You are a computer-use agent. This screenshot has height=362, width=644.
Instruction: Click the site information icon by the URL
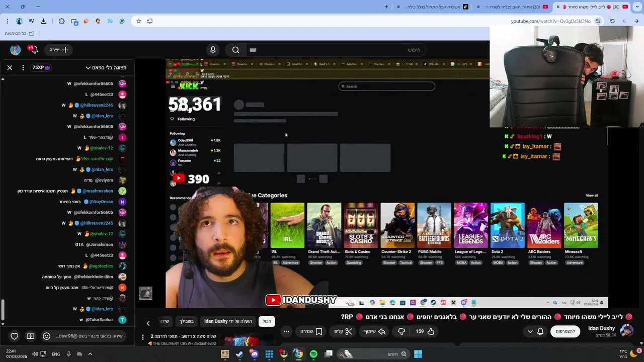coord(598,21)
